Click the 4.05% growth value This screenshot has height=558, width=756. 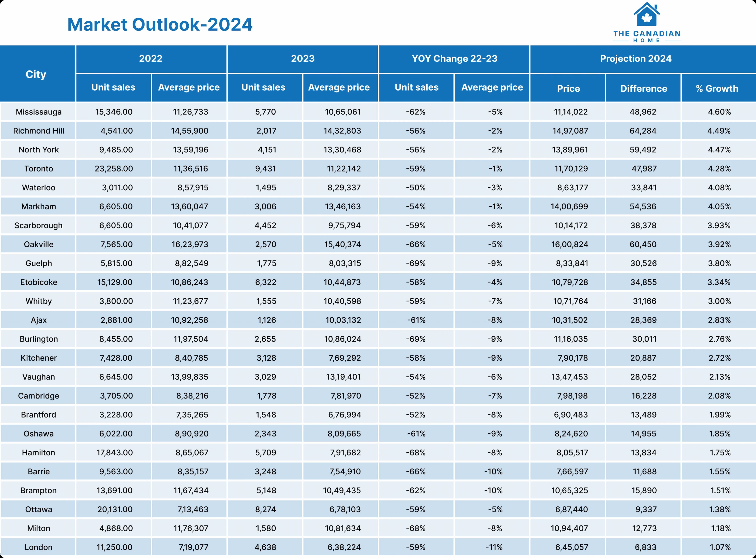(x=719, y=206)
